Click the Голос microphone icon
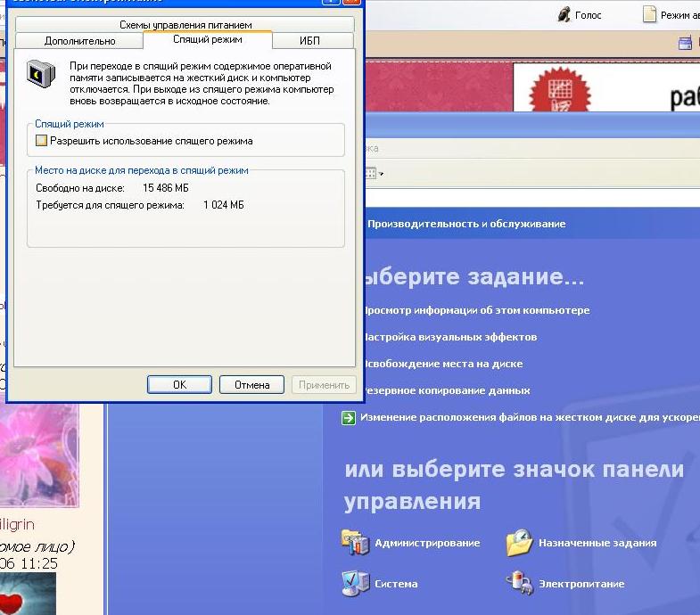Image resolution: width=700 pixels, height=615 pixels. (564, 15)
